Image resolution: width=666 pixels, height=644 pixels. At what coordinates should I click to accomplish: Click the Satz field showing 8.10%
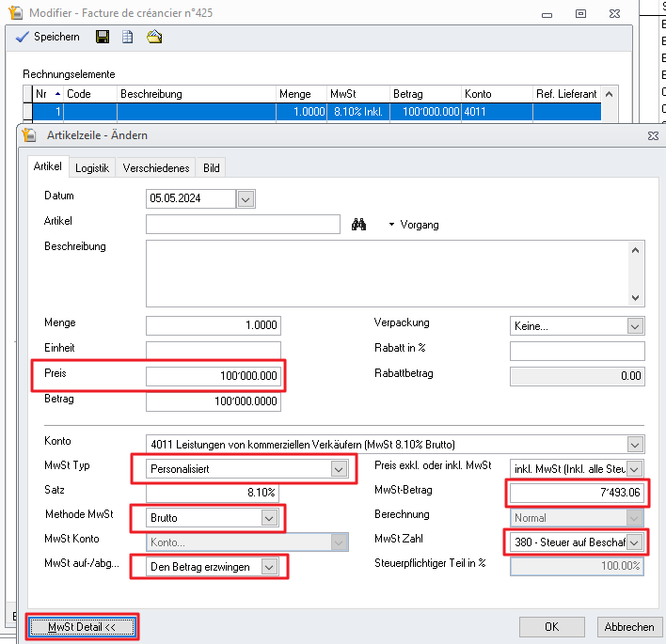point(213,493)
